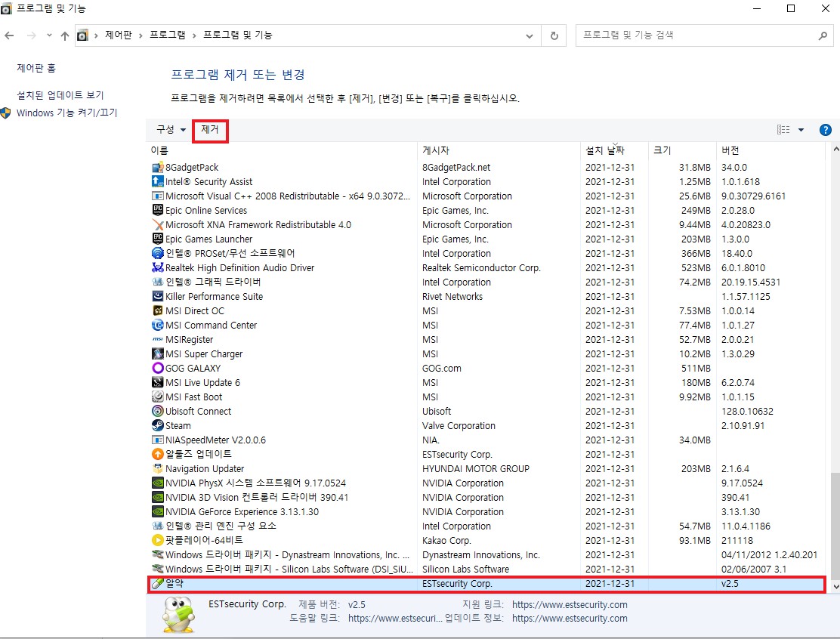Click 제거 to uninstall selected program
This screenshot has width=840, height=639.
point(210,130)
